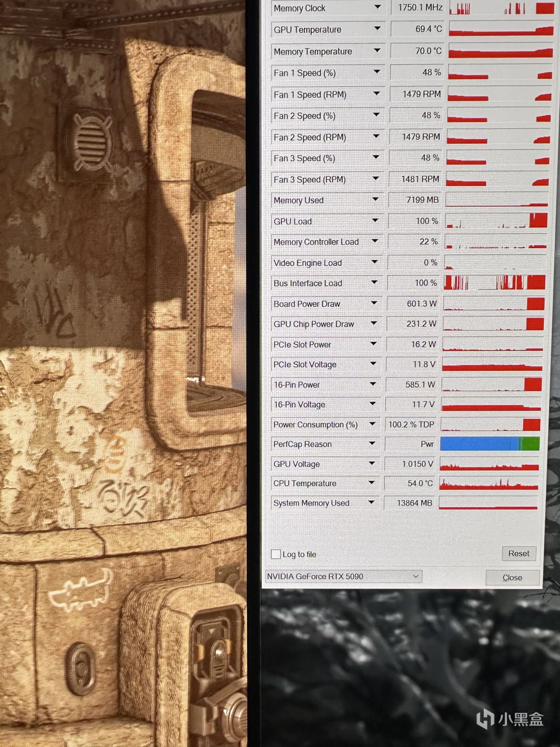The image size is (560, 747).
Task: Open the Video Engine Load dropdown
Action: pos(374,262)
